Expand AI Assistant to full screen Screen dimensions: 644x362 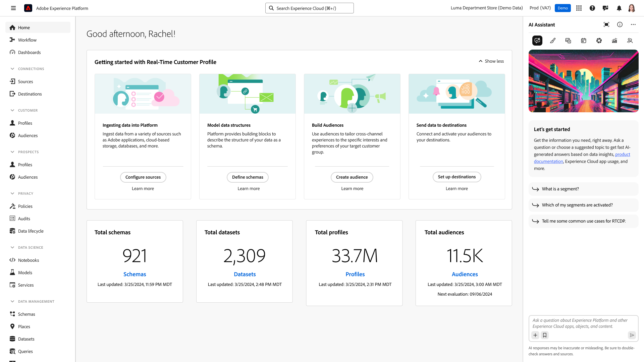pos(606,24)
